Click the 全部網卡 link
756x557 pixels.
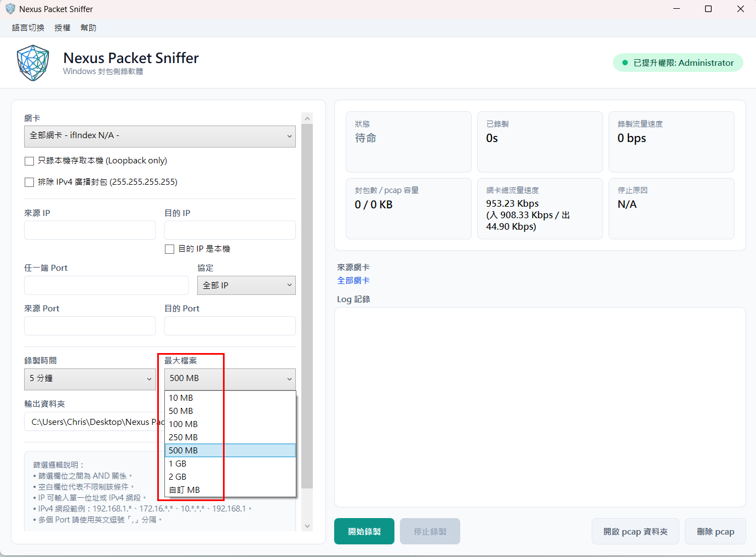pos(353,281)
